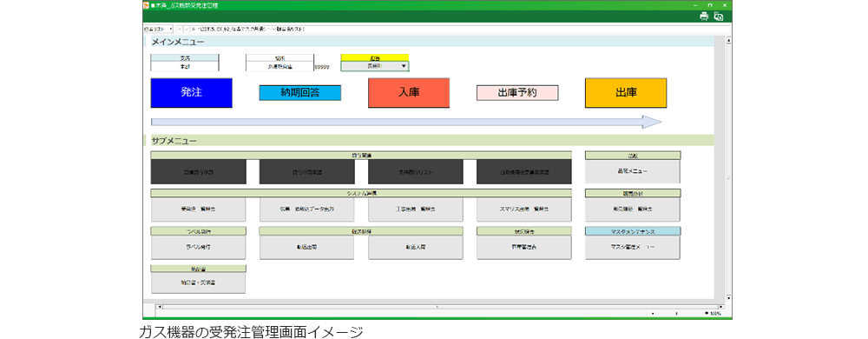Click the printer icon in the green toolbar
Viewport: 868px width, 339px height.
[x=704, y=17]
